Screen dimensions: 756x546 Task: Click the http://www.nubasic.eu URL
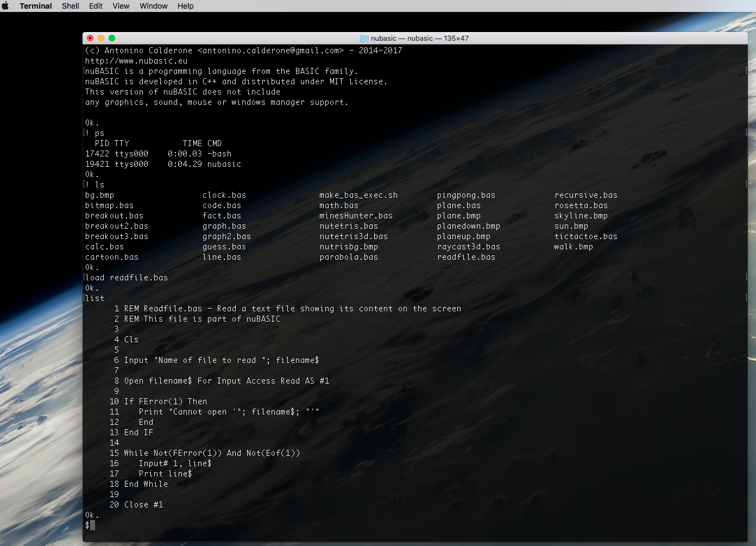coord(136,61)
